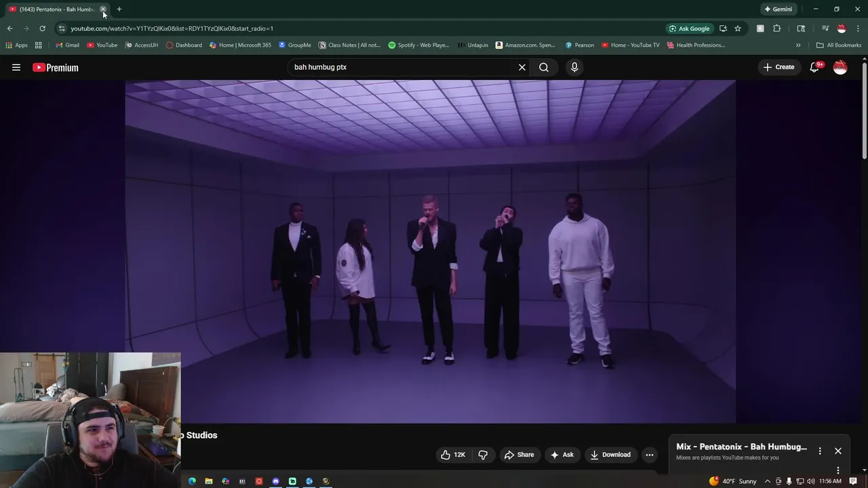
Task: Open the Mix playlist options menu
Action: [820, 451]
